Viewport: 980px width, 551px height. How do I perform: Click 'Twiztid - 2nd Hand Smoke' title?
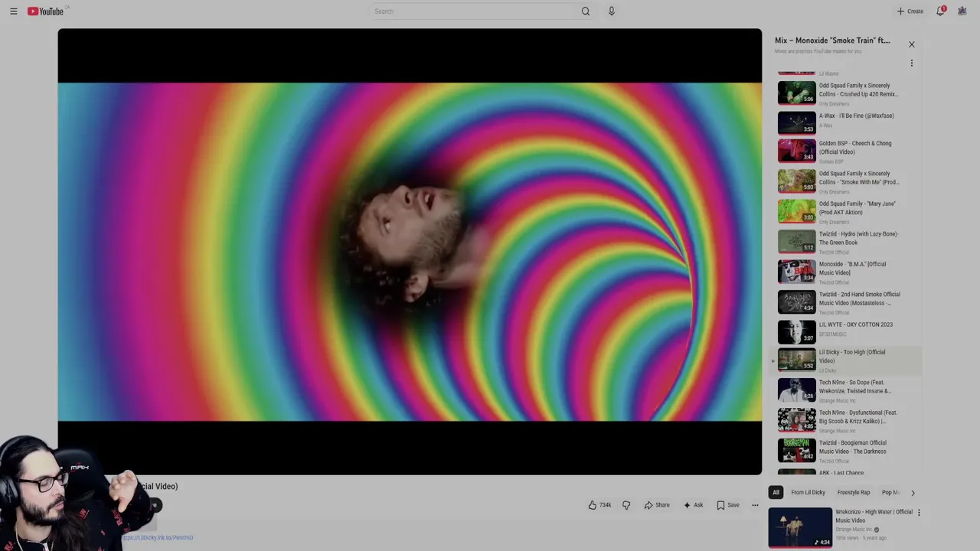[860, 298]
